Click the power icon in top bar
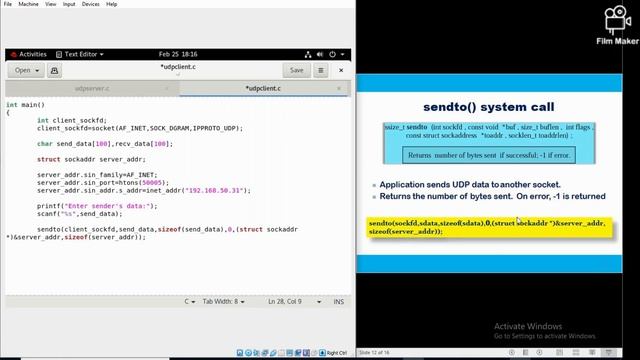640x360 pixels. [x=332, y=54]
